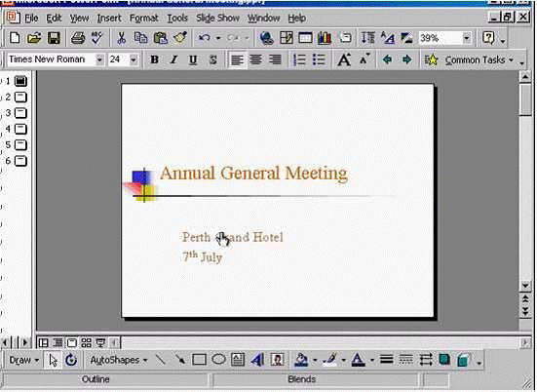Switch to Slide Sorter view

tap(86, 342)
